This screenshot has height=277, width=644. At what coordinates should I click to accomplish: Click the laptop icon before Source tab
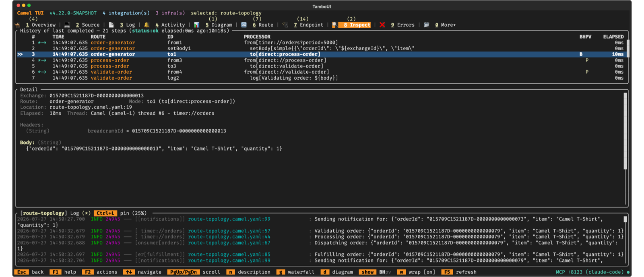pos(67,25)
